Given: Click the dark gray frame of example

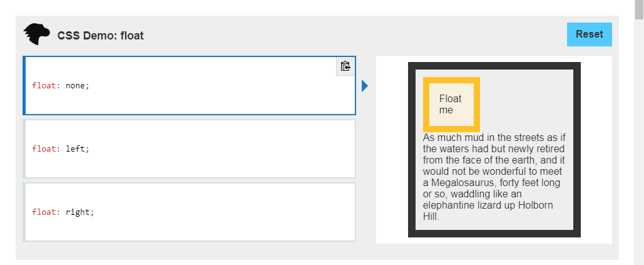Looking at the screenshot, I should pos(411,150).
